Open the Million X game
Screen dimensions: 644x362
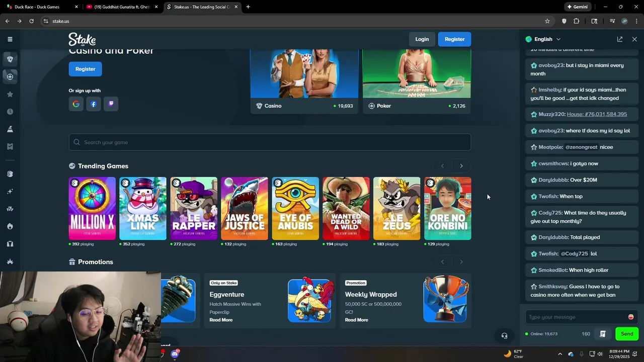pos(92,208)
